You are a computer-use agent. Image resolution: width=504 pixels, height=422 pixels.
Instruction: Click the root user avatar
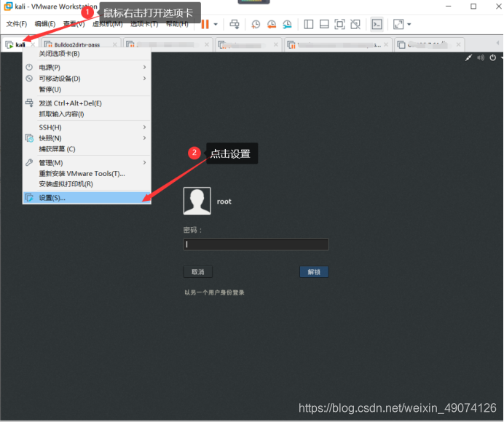point(197,201)
